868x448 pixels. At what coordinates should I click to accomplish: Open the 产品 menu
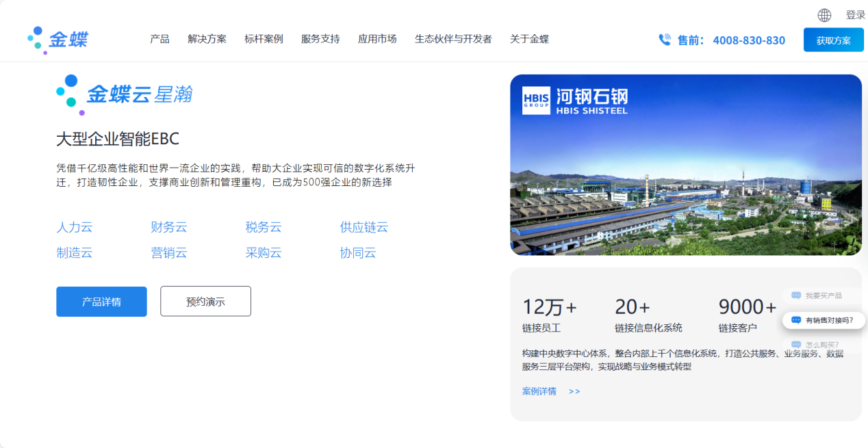point(159,39)
